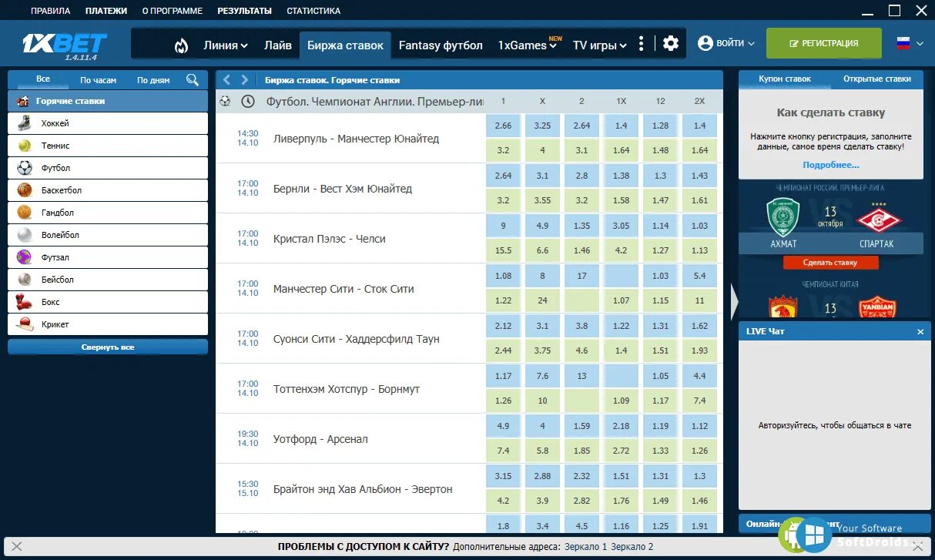
Task: Open the РЕЗУЛЬТАТЫ menu
Action: click(x=244, y=11)
